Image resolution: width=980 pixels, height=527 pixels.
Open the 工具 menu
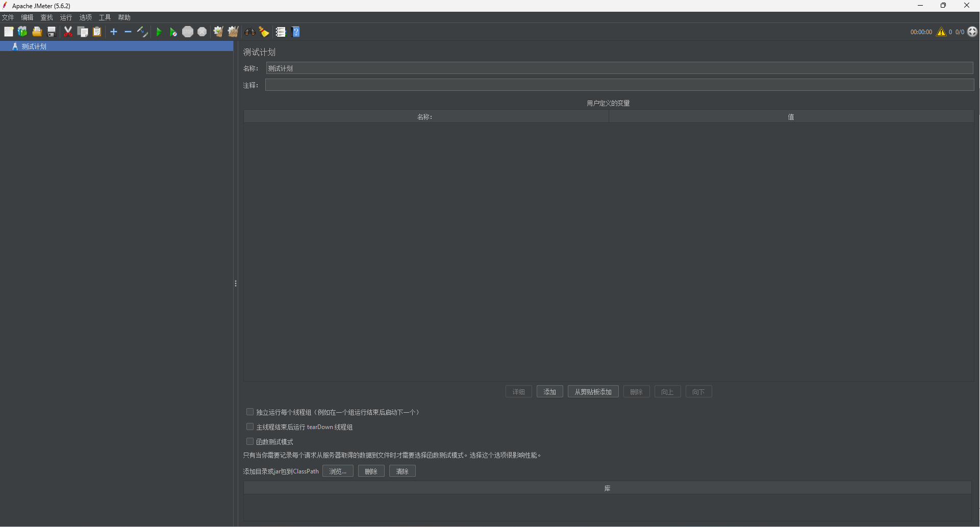pos(105,17)
